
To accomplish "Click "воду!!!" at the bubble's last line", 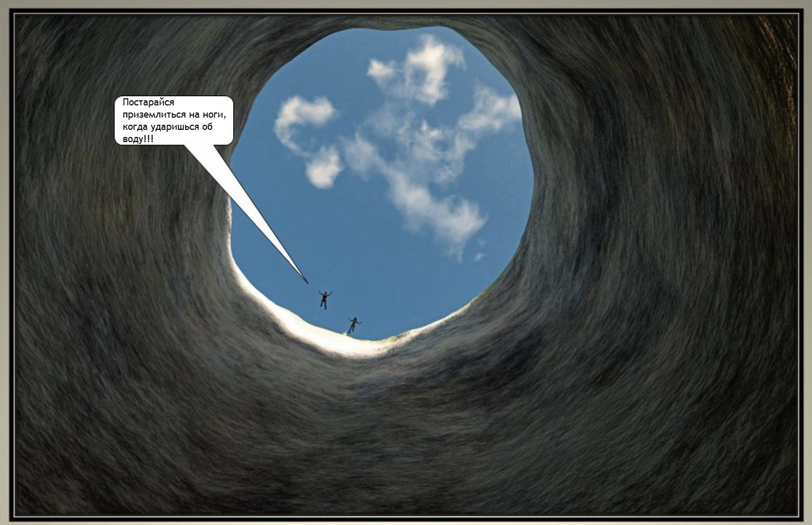I will click(x=138, y=139).
